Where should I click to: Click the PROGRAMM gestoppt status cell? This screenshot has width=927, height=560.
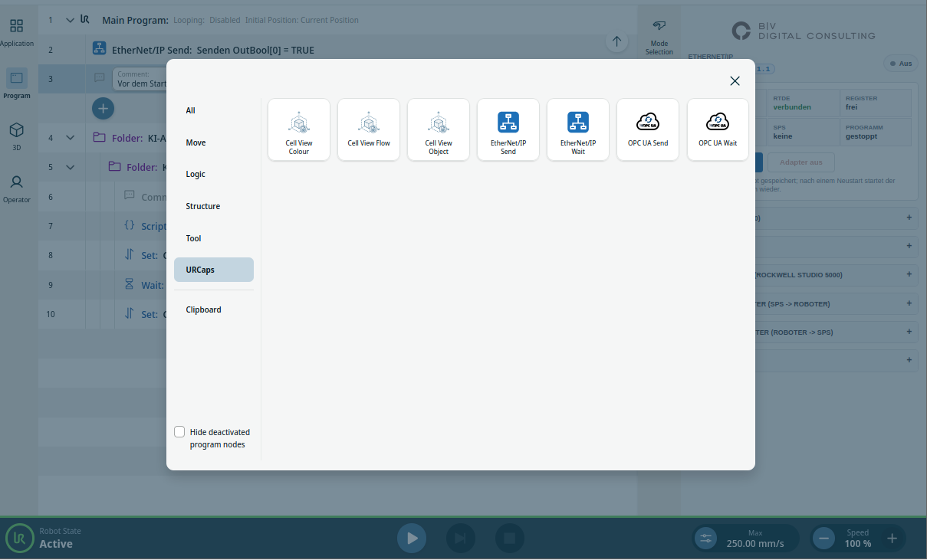click(x=876, y=132)
